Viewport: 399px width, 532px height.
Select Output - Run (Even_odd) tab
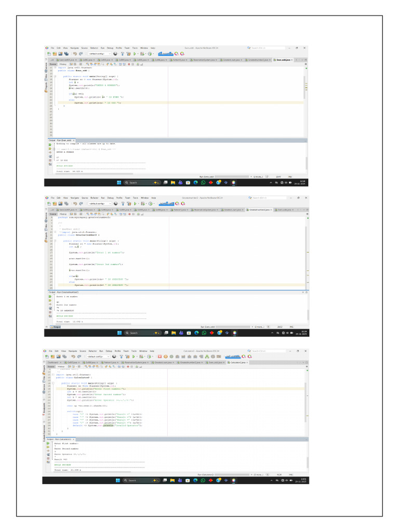tap(61, 140)
